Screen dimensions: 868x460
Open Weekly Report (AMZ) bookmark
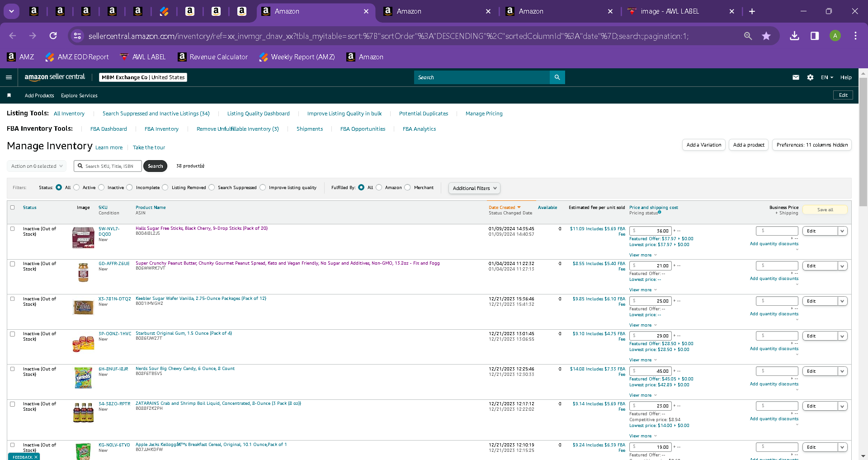pos(297,57)
